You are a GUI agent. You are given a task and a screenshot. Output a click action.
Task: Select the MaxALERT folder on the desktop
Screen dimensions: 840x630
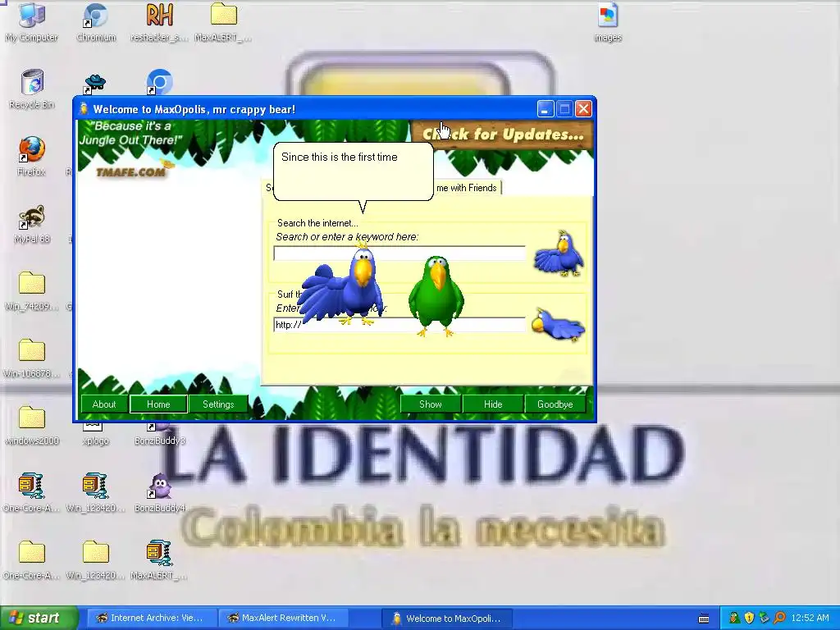coord(223,22)
